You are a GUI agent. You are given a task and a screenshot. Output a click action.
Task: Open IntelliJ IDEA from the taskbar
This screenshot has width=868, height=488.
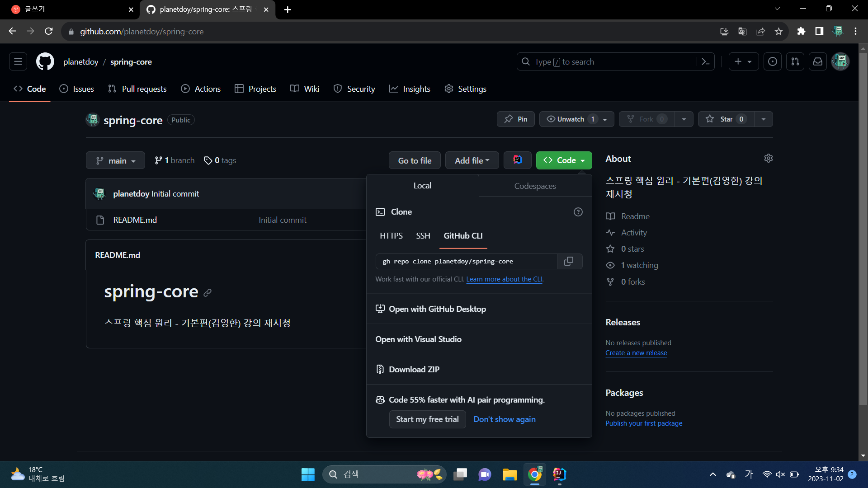pos(560,474)
